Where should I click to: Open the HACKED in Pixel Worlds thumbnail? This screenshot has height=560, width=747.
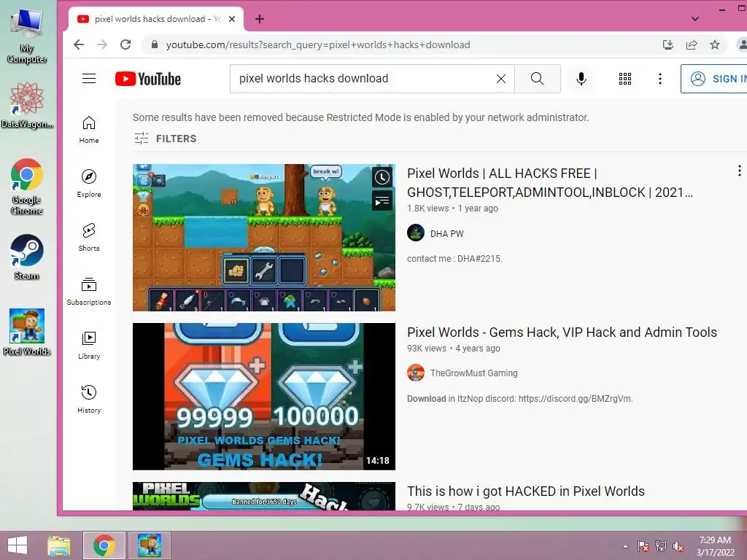[x=264, y=496]
